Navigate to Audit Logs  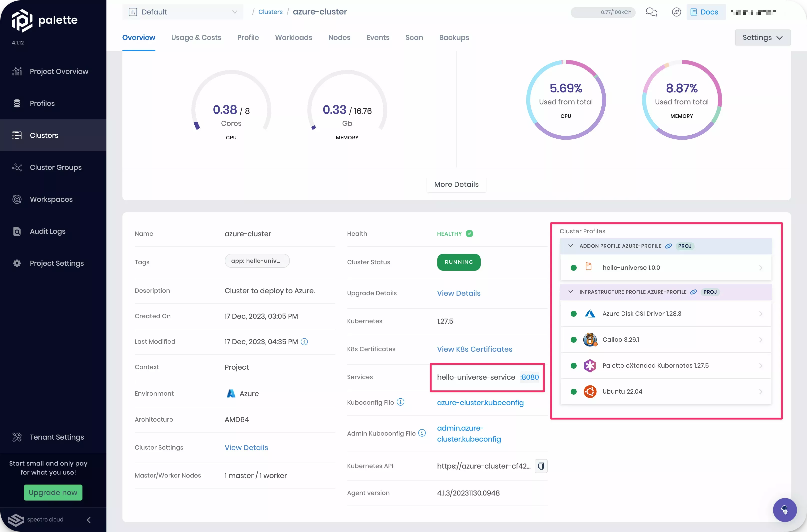pos(47,231)
